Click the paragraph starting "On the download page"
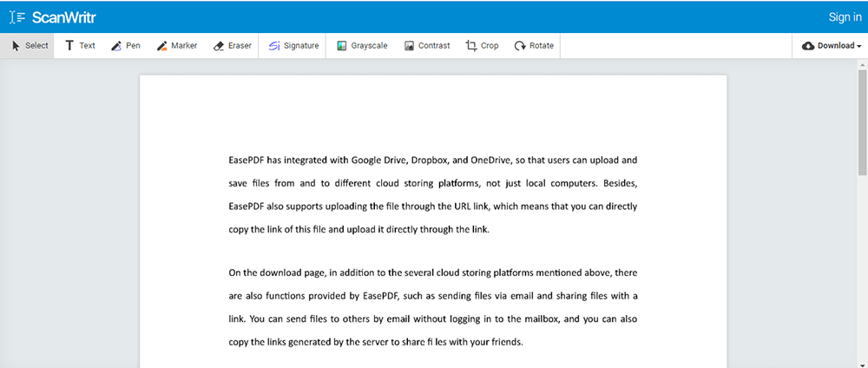Viewport: 868px width, 368px height. pyautogui.click(x=433, y=306)
